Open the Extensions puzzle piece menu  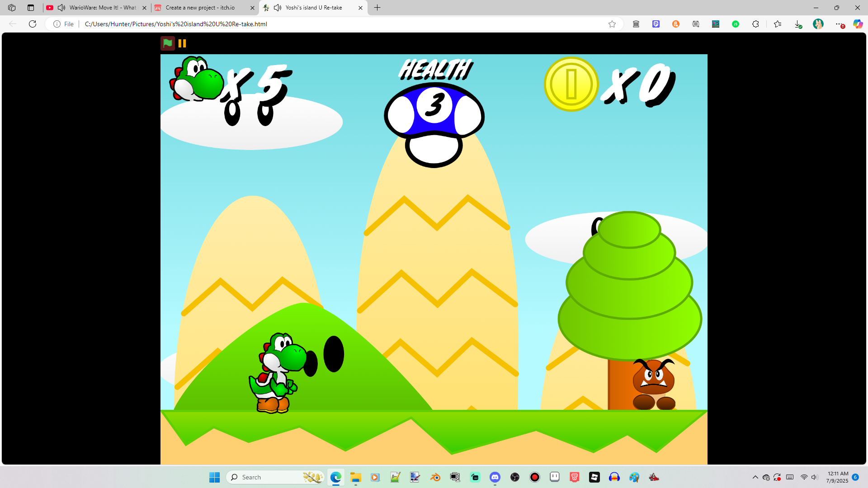point(755,24)
